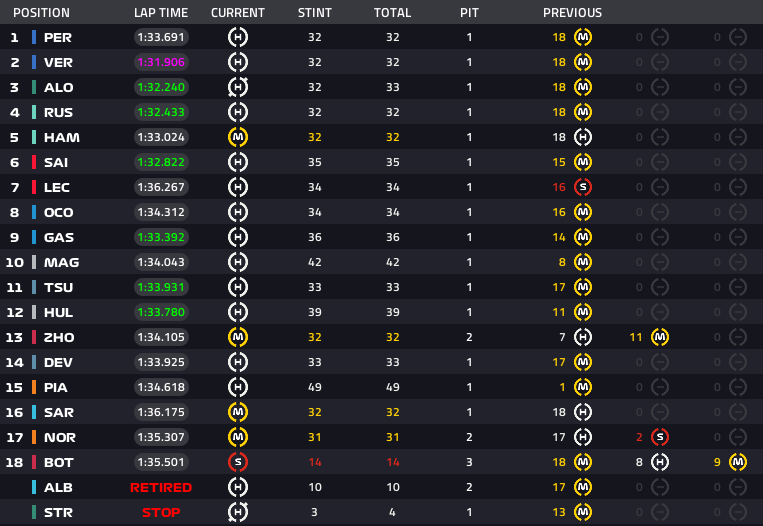Click PIA's previous medium tyre icon

(583, 387)
